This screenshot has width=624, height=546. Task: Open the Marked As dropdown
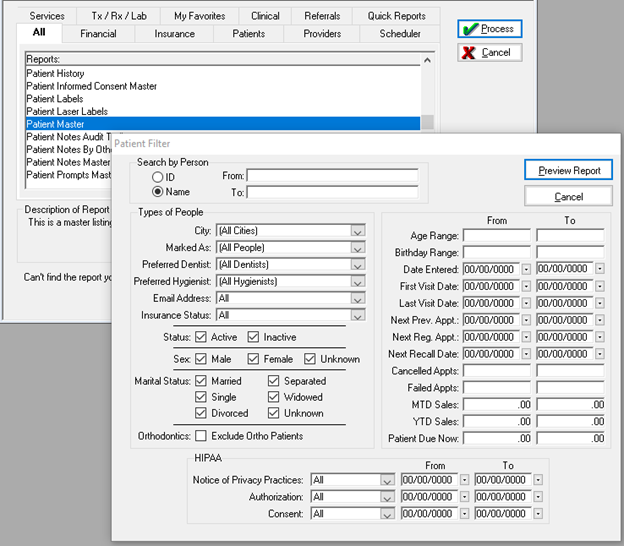(x=357, y=248)
